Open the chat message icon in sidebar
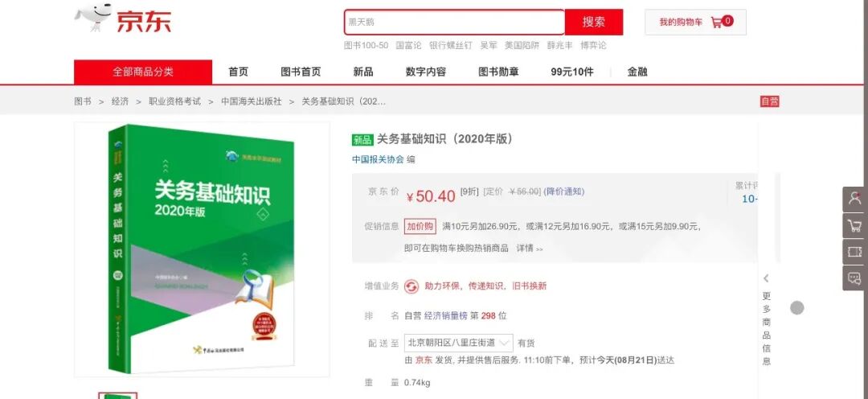The width and height of the screenshot is (868, 399). (x=854, y=278)
